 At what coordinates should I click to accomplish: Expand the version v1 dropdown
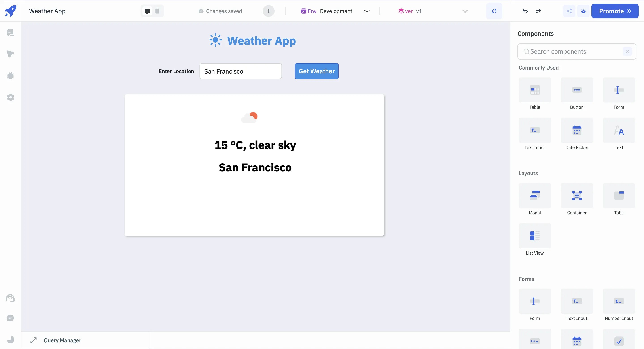[464, 11]
